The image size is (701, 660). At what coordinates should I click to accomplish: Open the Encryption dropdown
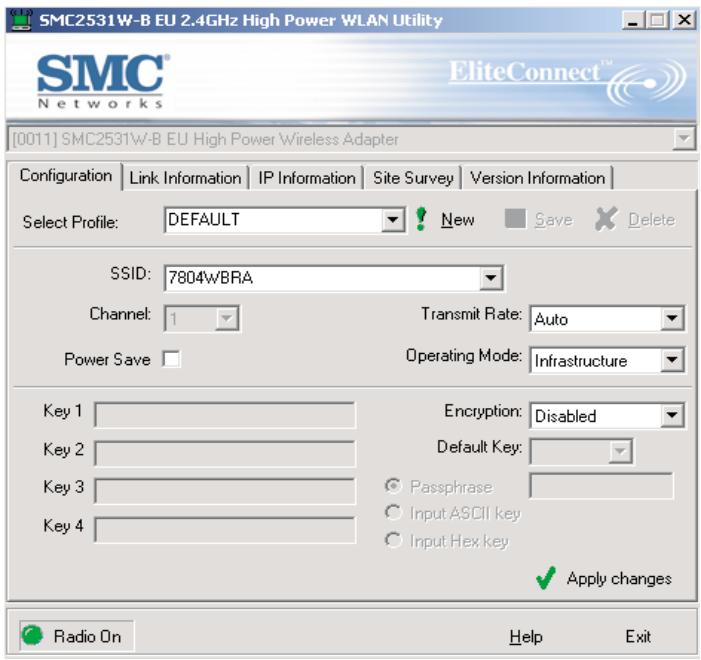point(672,415)
